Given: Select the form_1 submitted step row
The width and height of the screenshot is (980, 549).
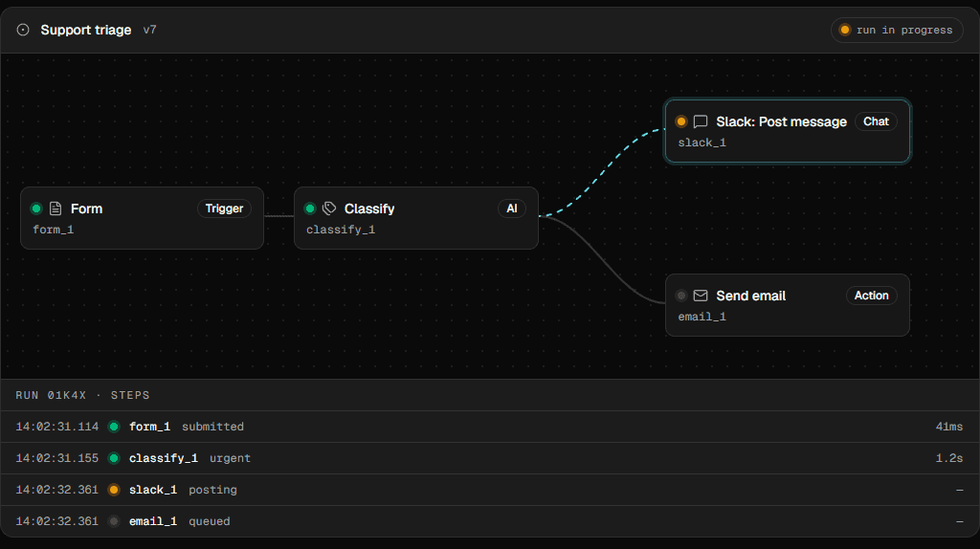Looking at the screenshot, I should [490, 427].
